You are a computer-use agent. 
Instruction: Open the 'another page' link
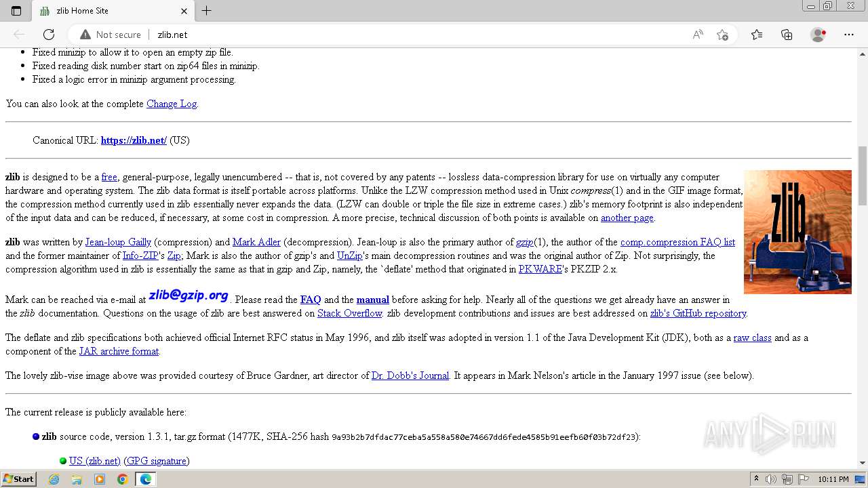[627, 218]
